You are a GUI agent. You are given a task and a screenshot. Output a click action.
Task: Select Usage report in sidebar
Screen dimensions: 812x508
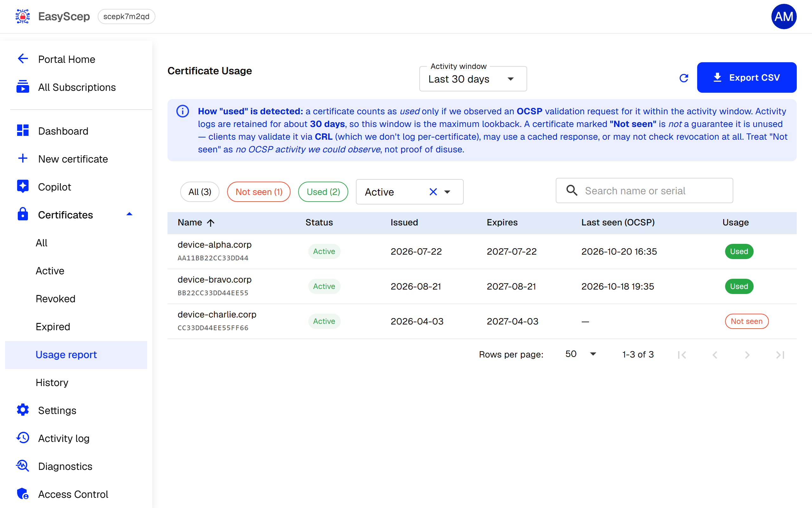(76, 354)
